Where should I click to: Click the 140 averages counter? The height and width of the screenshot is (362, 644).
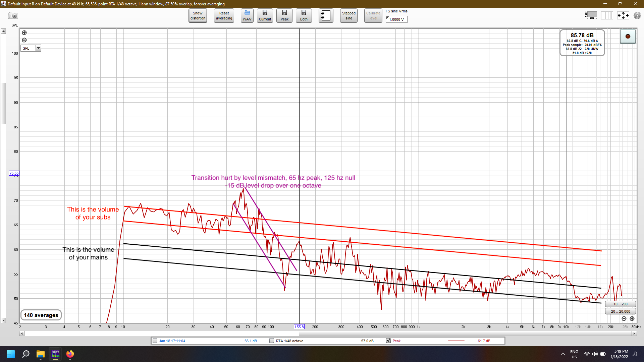pos(41,315)
